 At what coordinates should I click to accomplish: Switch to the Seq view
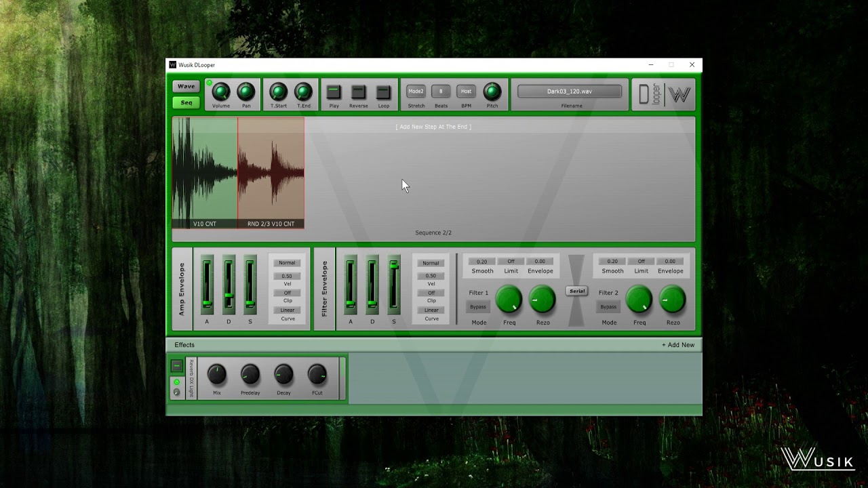pos(186,102)
